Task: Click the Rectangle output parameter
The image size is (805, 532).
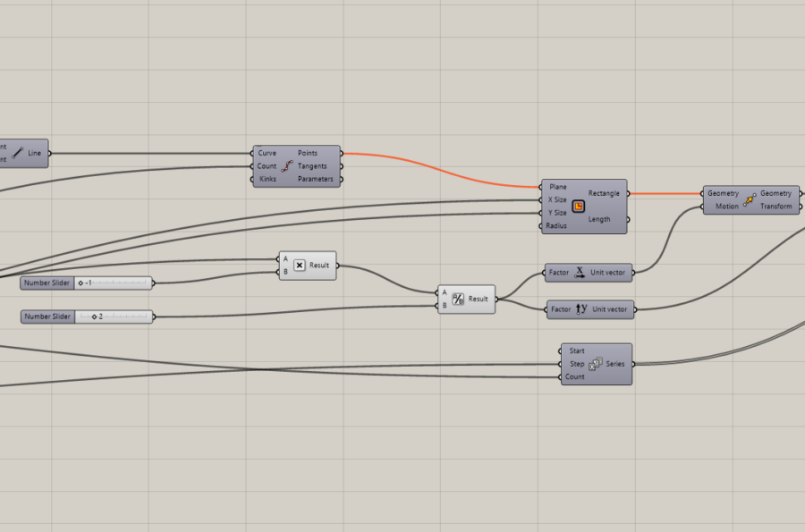Action: (x=604, y=193)
